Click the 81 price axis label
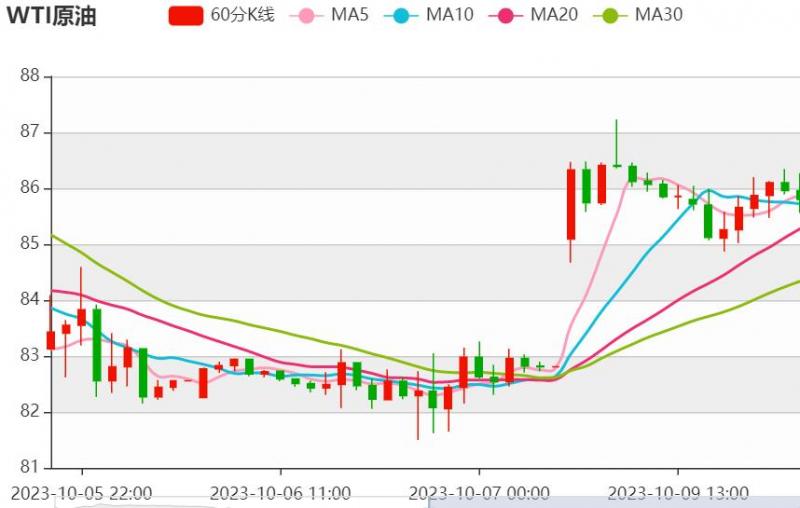The image size is (800, 508). (30, 467)
